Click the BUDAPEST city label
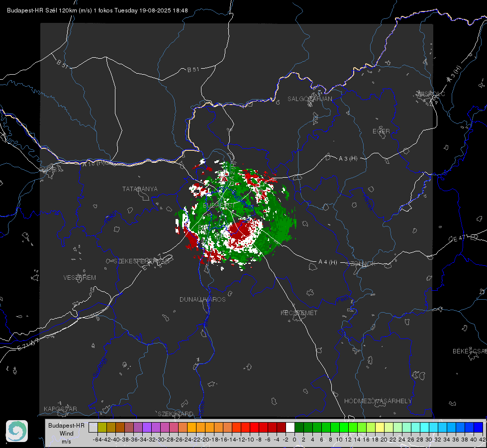The height and width of the screenshot is (448, 487). tap(219, 206)
